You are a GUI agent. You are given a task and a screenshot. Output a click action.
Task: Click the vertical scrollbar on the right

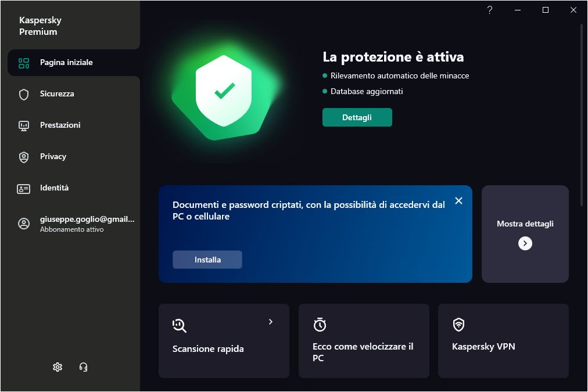[x=582, y=116]
